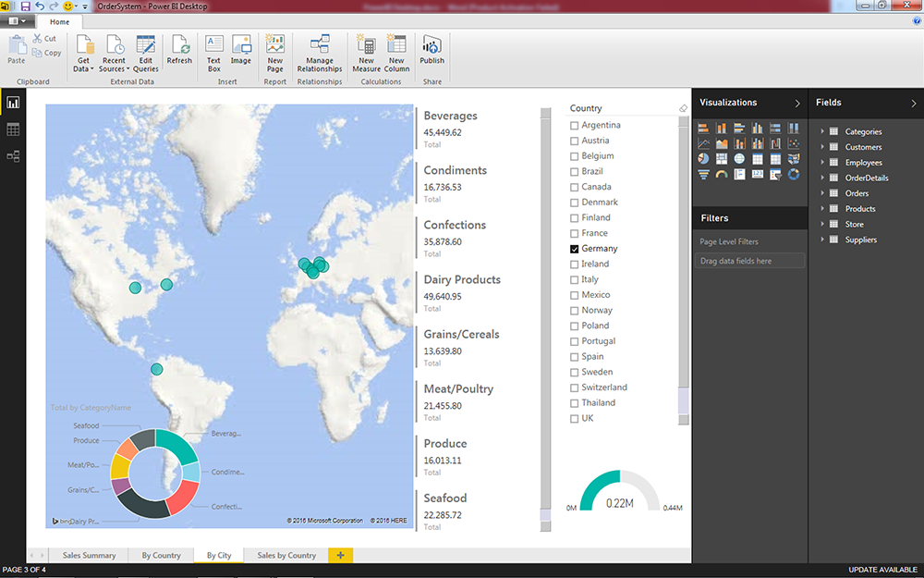
Task: Send feedback via the smiley icon
Action: click(67, 6)
